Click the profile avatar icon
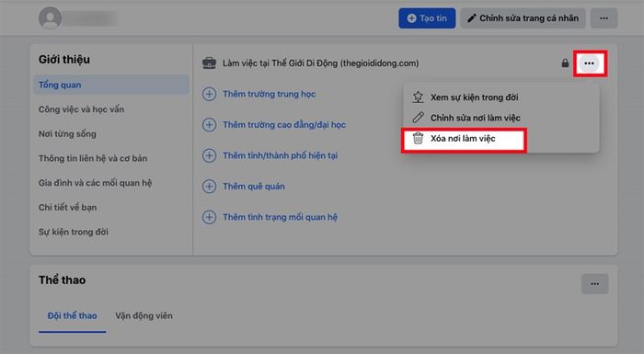The height and width of the screenshot is (354, 644). coord(50,18)
